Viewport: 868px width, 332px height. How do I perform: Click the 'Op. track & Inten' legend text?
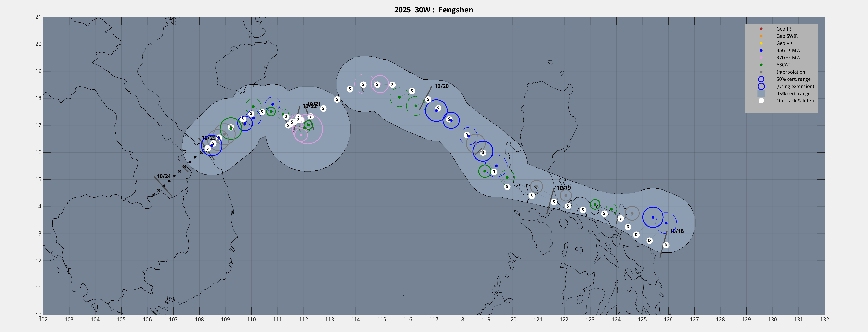pos(795,101)
